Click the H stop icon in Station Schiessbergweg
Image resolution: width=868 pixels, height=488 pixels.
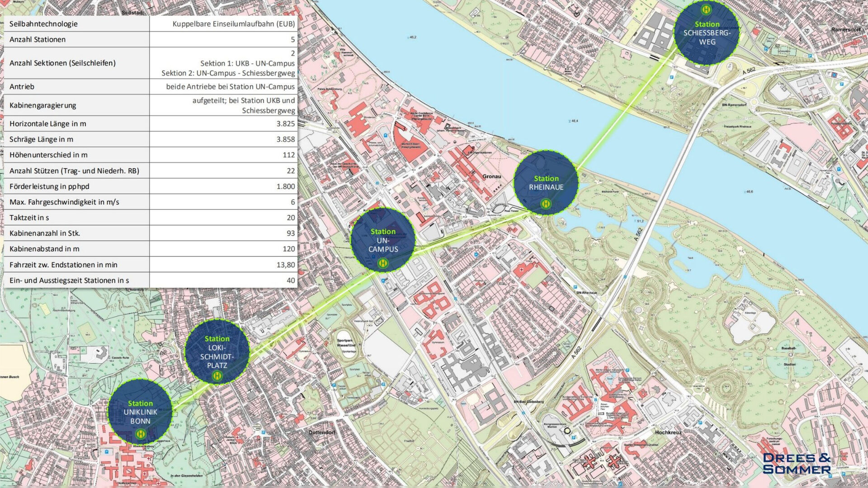pos(706,9)
